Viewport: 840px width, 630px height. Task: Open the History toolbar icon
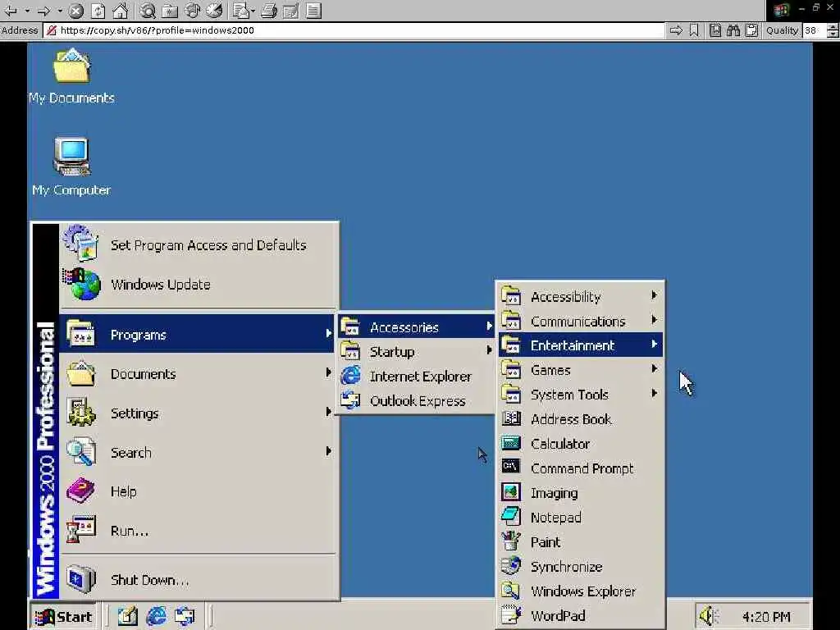(x=214, y=11)
